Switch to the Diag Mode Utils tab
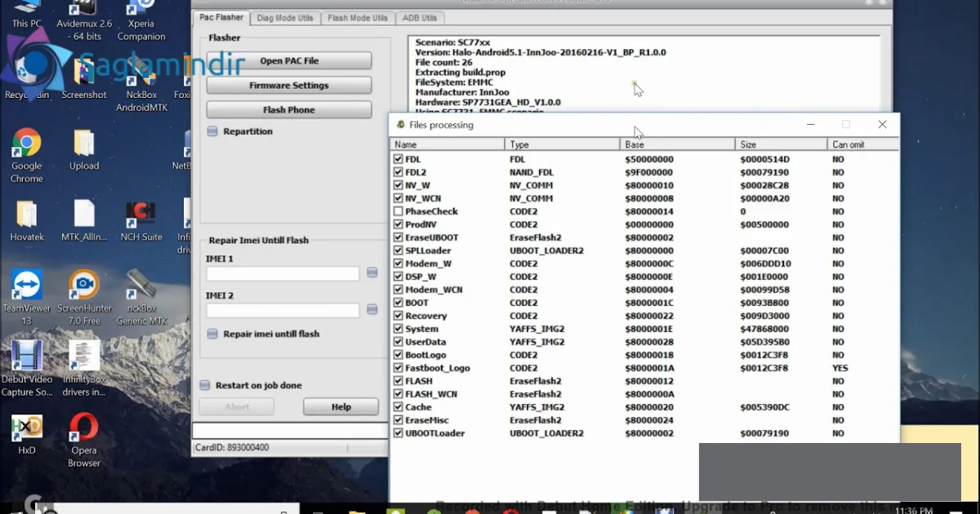Screen dimensions: 980x514 click(x=284, y=18)
